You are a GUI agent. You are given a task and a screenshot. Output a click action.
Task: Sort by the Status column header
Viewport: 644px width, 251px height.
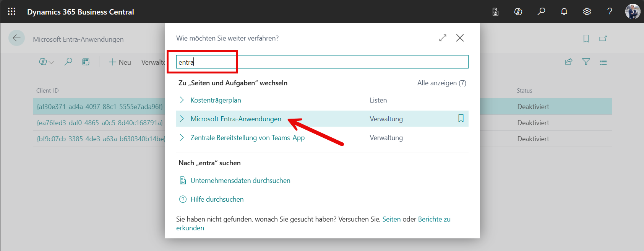click(524, 91)
